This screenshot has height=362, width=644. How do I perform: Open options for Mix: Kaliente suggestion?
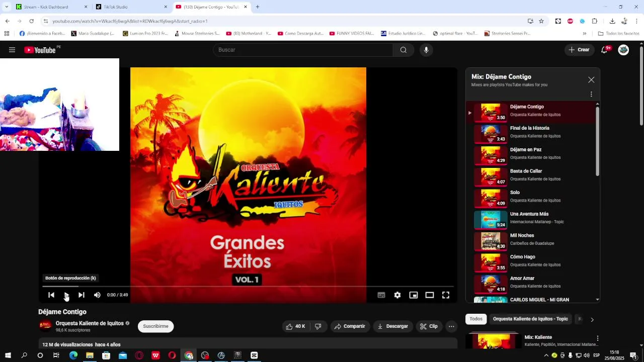[597, 338]
